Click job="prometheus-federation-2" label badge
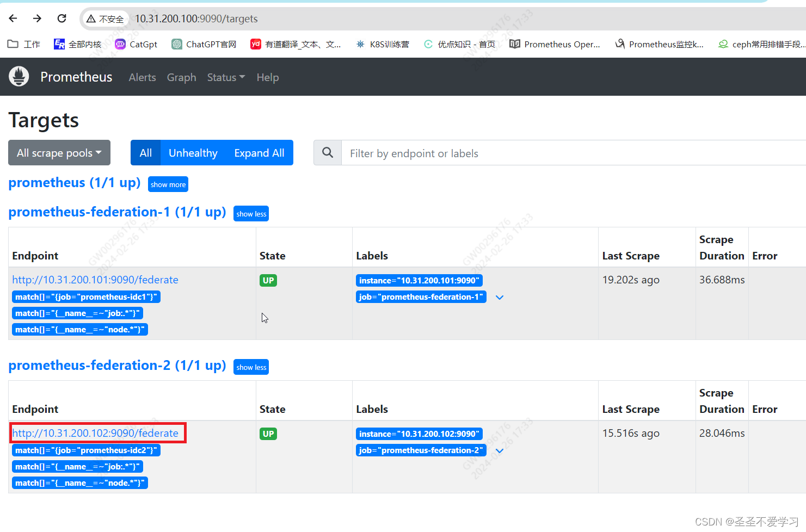 pos(421,450)
